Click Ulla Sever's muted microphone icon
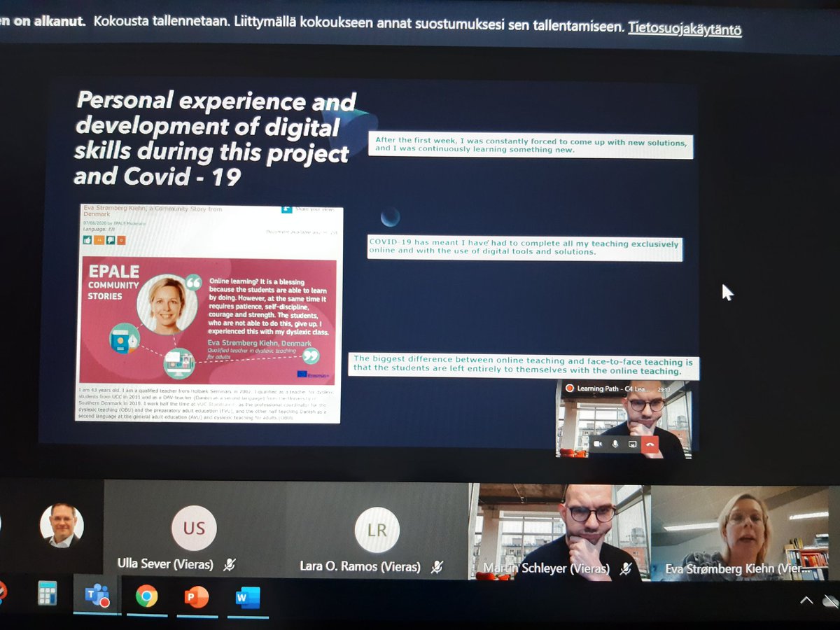The width and height of the screenshot is (840, 630). 230,565
